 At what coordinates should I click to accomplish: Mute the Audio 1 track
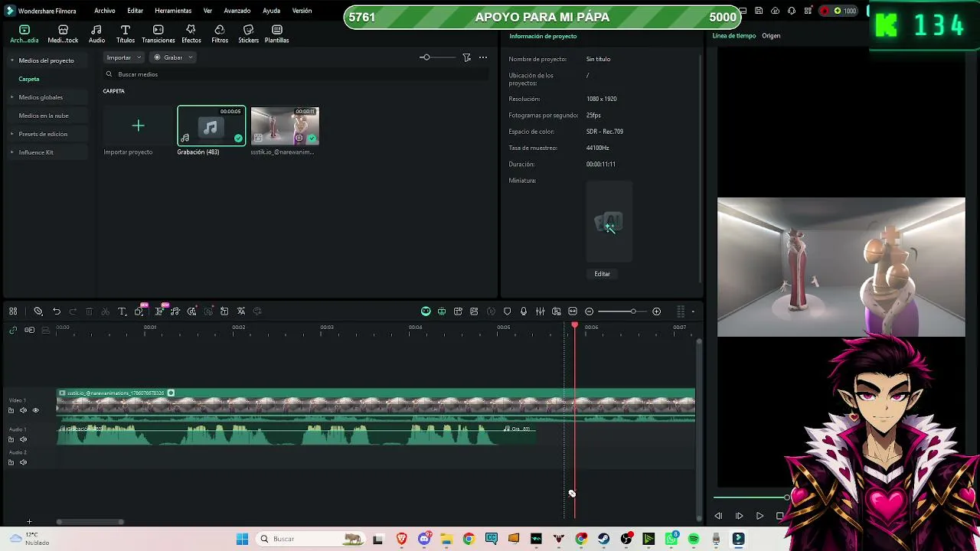[23, 439]
